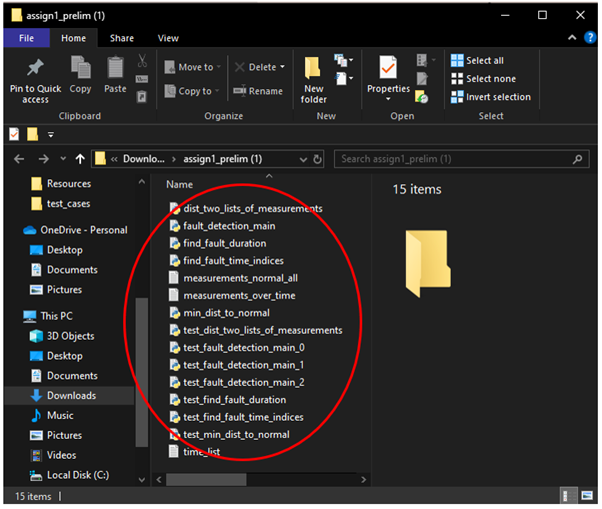This screenshot has height=509, width=602.
Task: Select the file test_fault_detection_main_1
Action: coord(236,365)
